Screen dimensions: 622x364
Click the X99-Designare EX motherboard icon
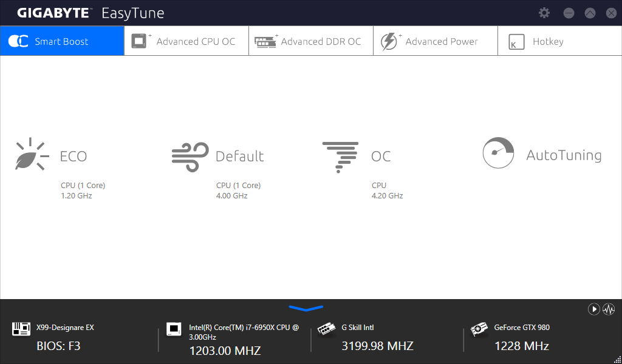point(21,329)
